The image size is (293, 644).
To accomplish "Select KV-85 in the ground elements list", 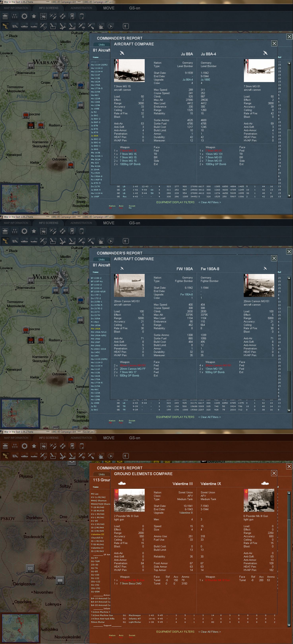I will coord(94,521).
